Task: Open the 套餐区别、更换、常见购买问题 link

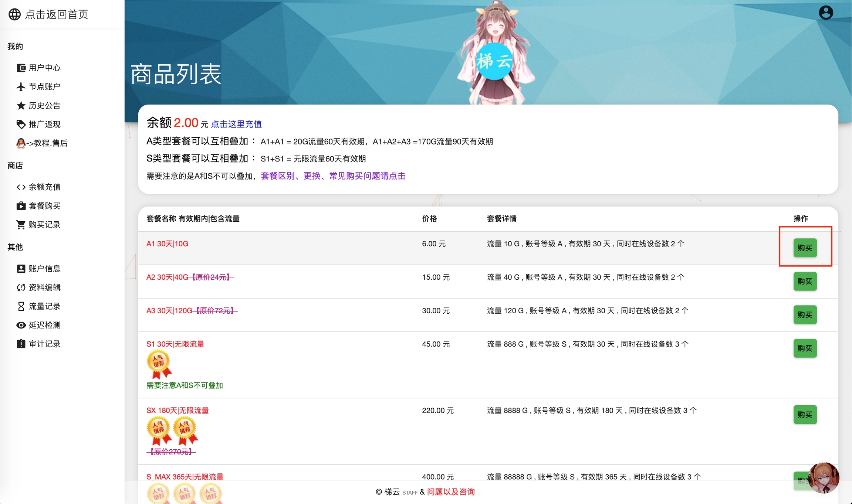Action: click(x=333, y=176)
